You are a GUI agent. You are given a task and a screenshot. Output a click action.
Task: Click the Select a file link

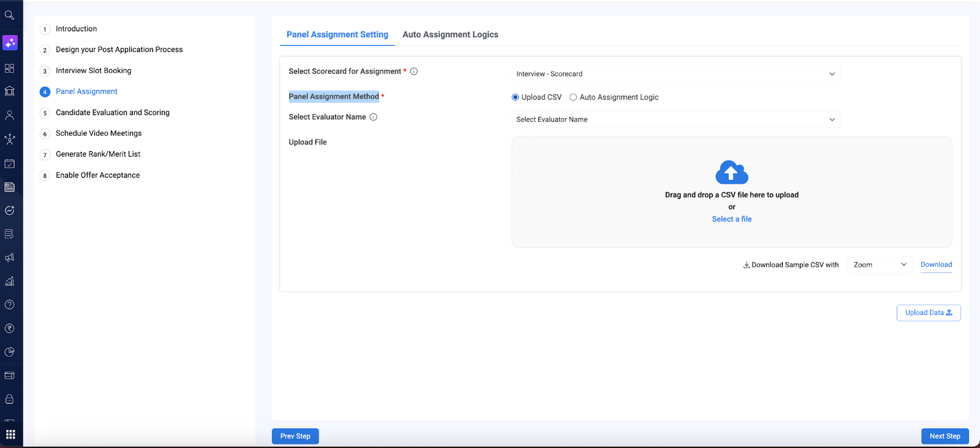[x=731, y=219]
